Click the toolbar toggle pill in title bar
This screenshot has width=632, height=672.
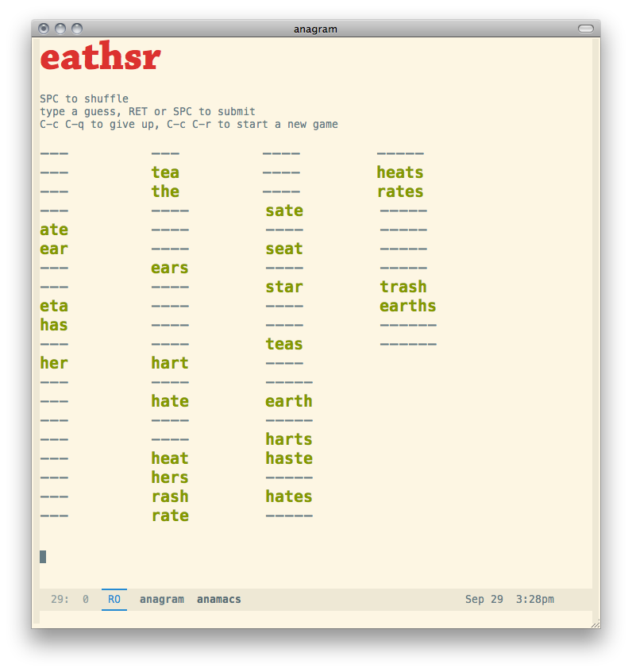pos(586,29)
